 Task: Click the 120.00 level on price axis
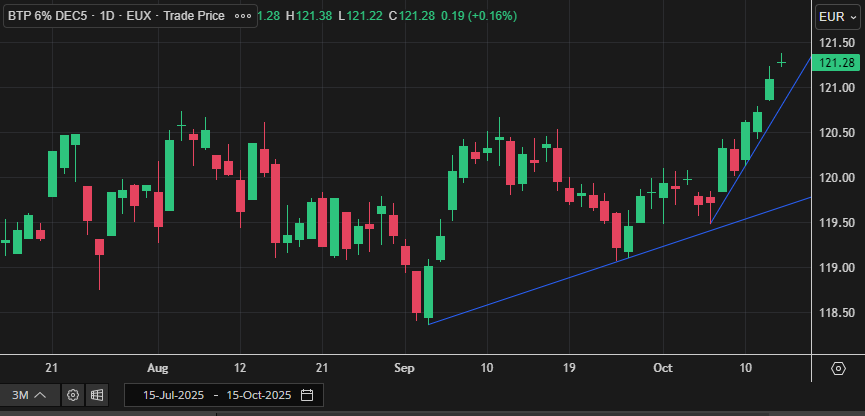point(836,178)
